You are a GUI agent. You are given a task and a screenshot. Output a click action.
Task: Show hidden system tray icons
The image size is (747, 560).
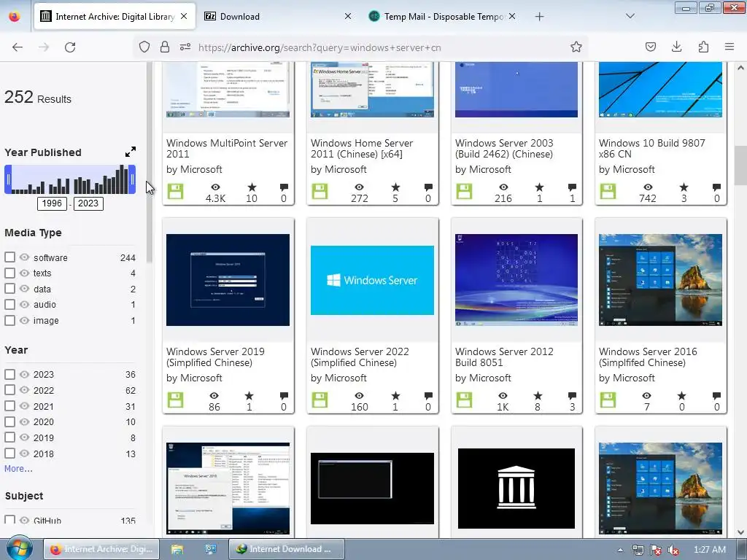pos(620,550)
